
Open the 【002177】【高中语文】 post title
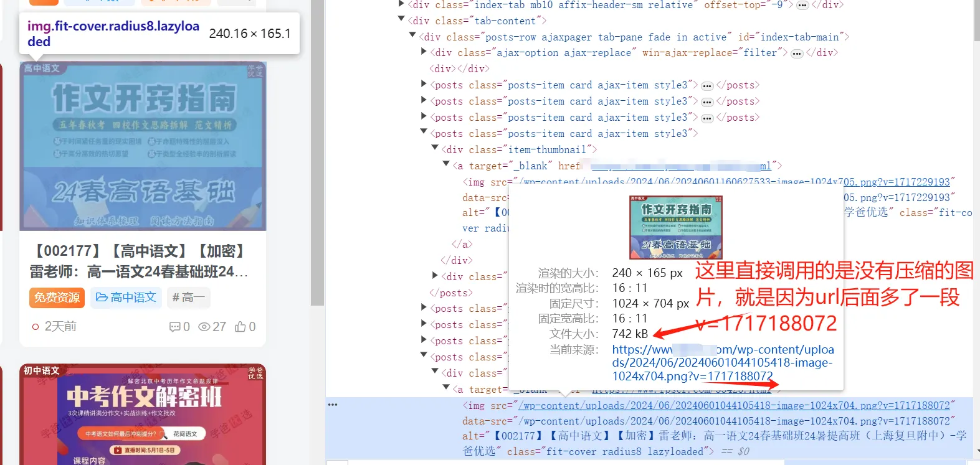pos(139,261)
